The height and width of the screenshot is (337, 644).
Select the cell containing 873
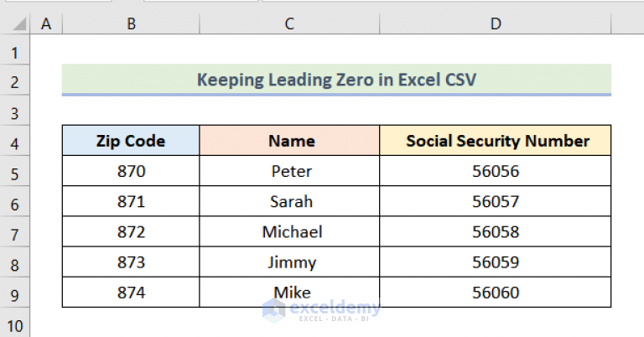coord(131,262)
